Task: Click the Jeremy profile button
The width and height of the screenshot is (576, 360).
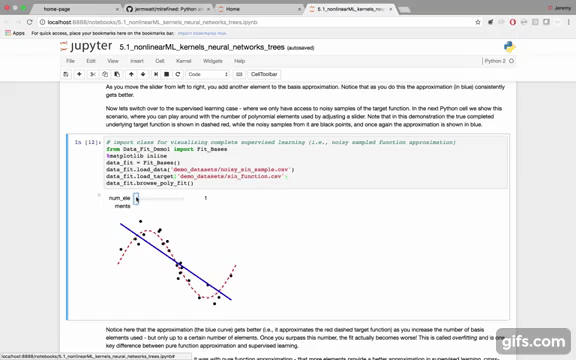Action: [x=559, y=8]
